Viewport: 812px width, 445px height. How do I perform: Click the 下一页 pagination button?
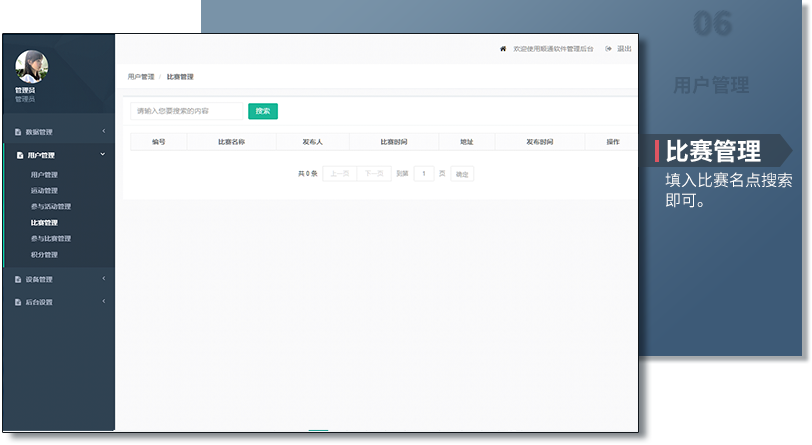pyautogui.click(x=373, y=174)
